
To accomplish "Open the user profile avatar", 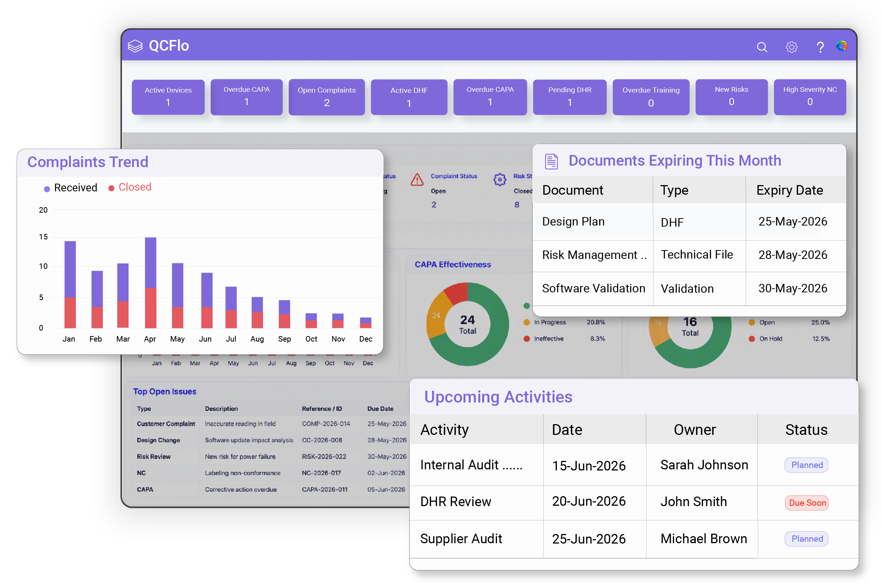I will (x=842, y=46).
